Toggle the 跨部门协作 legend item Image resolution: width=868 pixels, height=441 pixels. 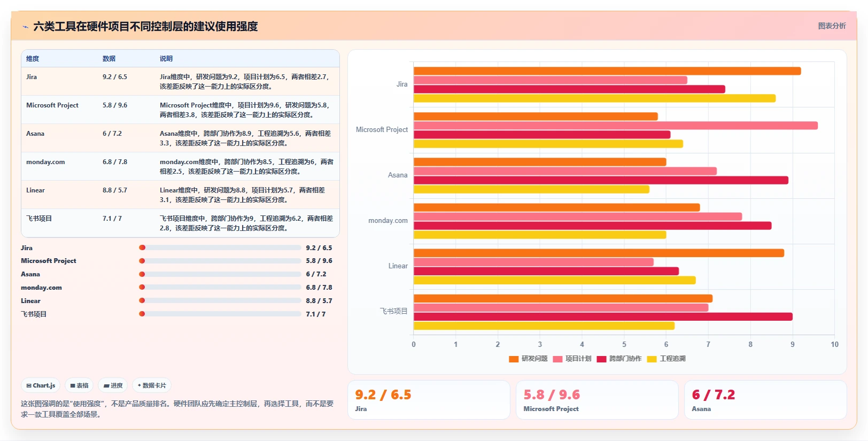(619, 359)
